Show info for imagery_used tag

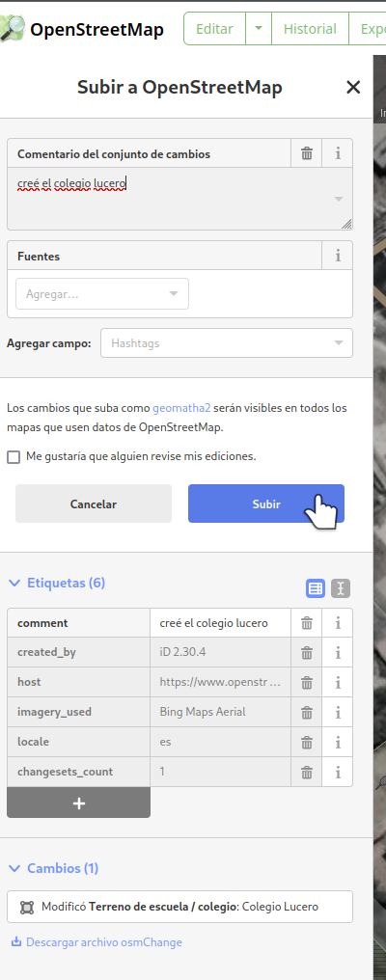click(x=338, y=712)
